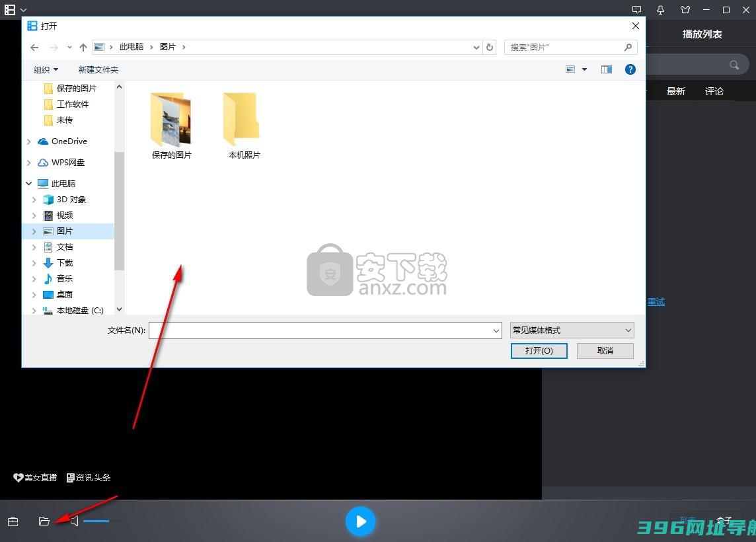Open the feedback message icon in title bar
756x542 pixels.
click(636, 10)
